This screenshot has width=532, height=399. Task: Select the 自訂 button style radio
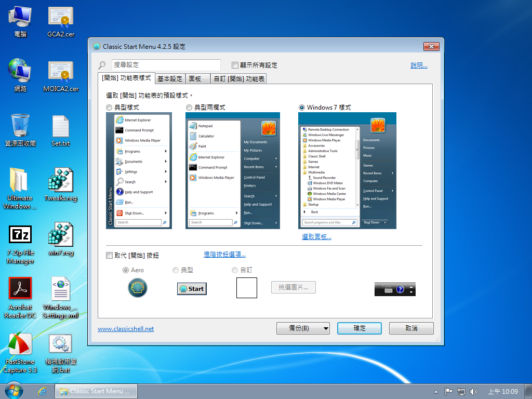(235, 270)
